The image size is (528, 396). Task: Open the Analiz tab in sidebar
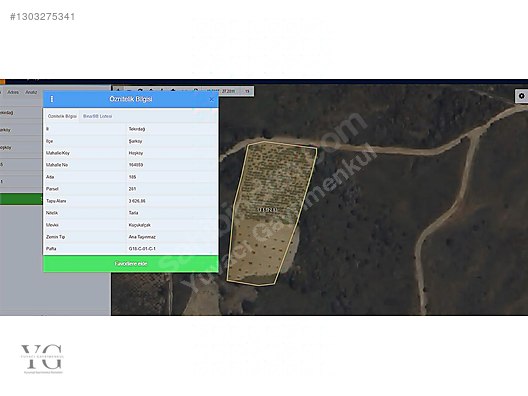pos(31,92)
